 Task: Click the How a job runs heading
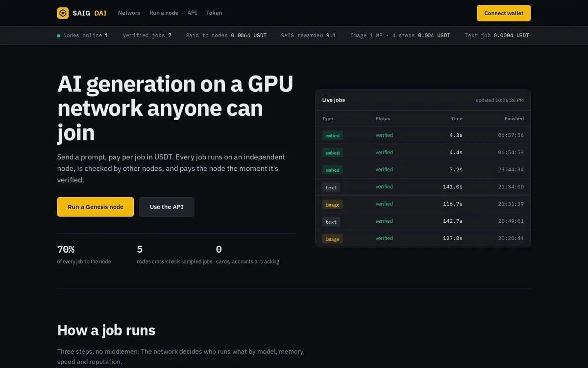pyautogui.click(x=106, y=330)
